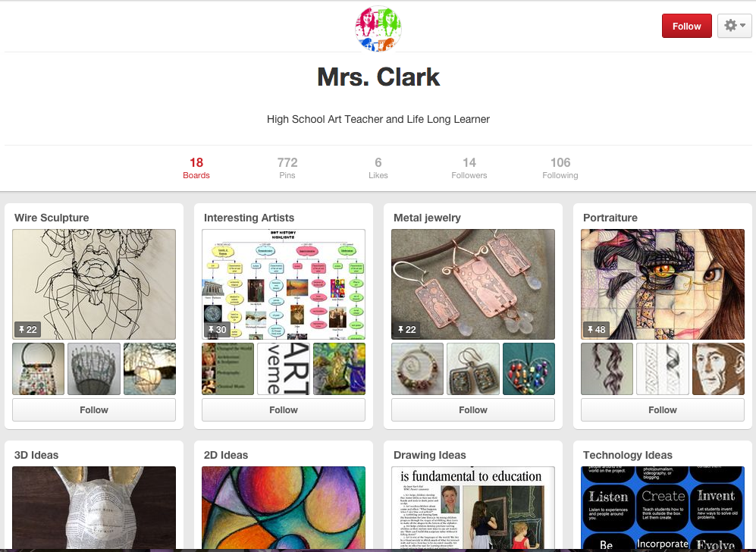Viewport: 756px width, 552px height.
Task: Open the Wire Sculpture face cover image
Action: [94, 284]
